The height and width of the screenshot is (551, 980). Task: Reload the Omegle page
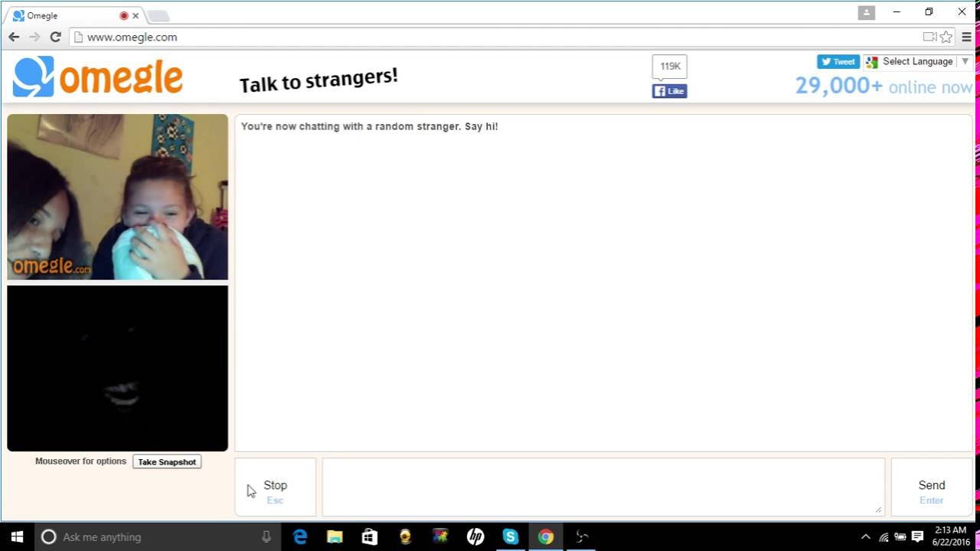tap(55, 37)
